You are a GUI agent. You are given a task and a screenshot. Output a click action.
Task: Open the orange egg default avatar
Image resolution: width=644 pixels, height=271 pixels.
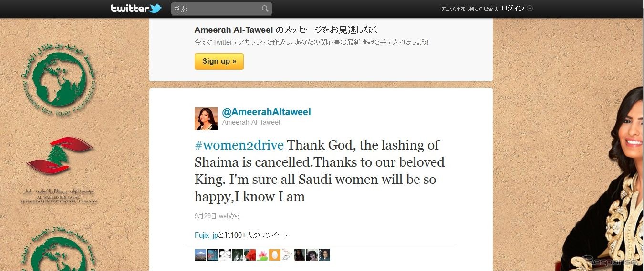tap(275, 255)
